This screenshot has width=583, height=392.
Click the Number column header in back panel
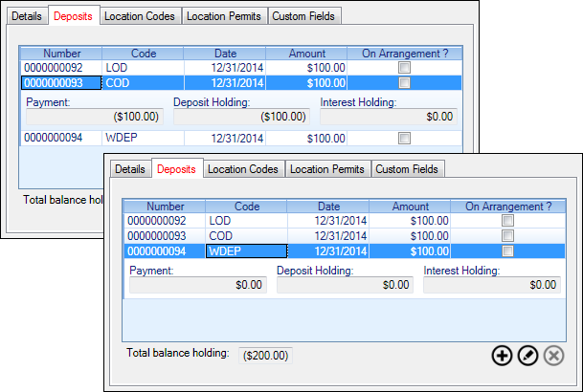pos(61,54)
